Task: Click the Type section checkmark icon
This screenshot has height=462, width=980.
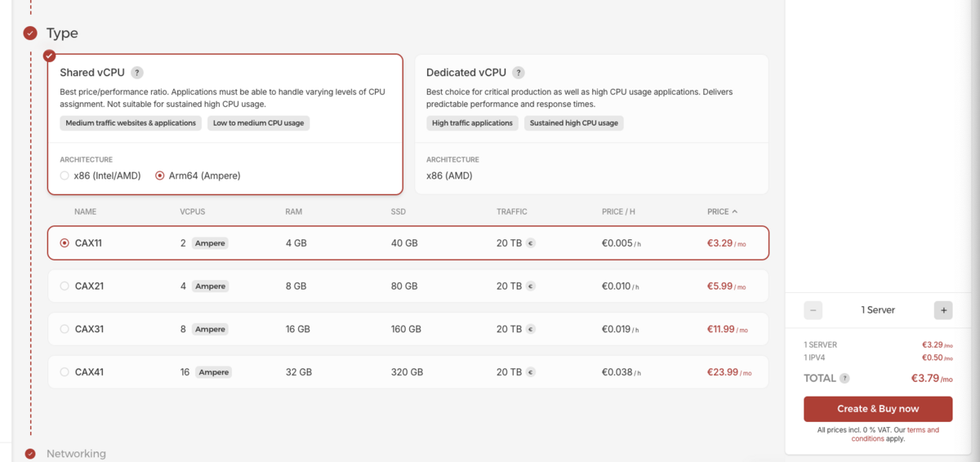Action: click(30, 33)
